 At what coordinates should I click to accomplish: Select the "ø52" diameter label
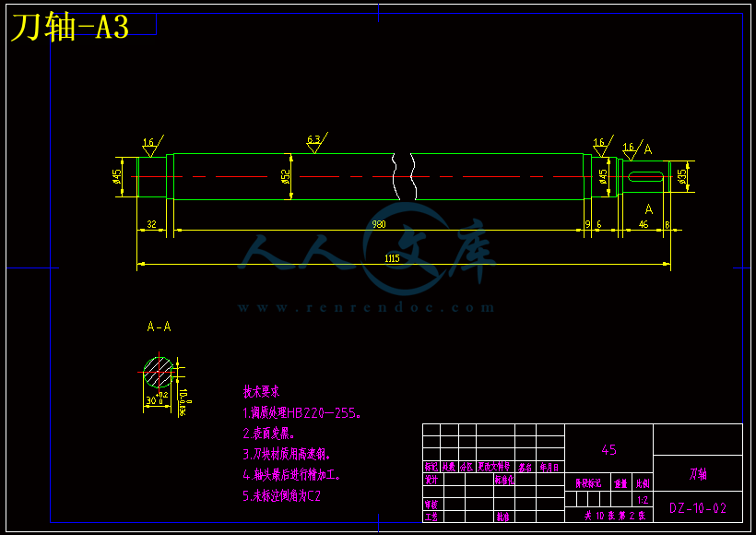pyautogui.click(x=286, y=176)
